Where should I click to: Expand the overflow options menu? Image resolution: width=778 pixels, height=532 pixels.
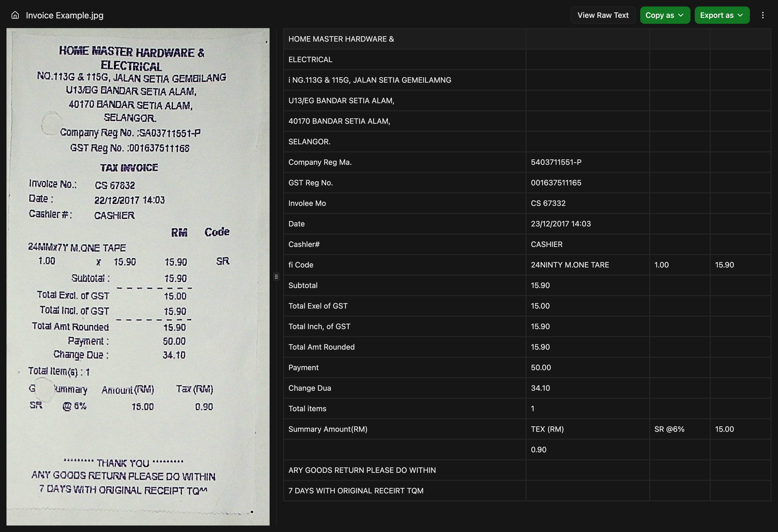pos(763,15)
